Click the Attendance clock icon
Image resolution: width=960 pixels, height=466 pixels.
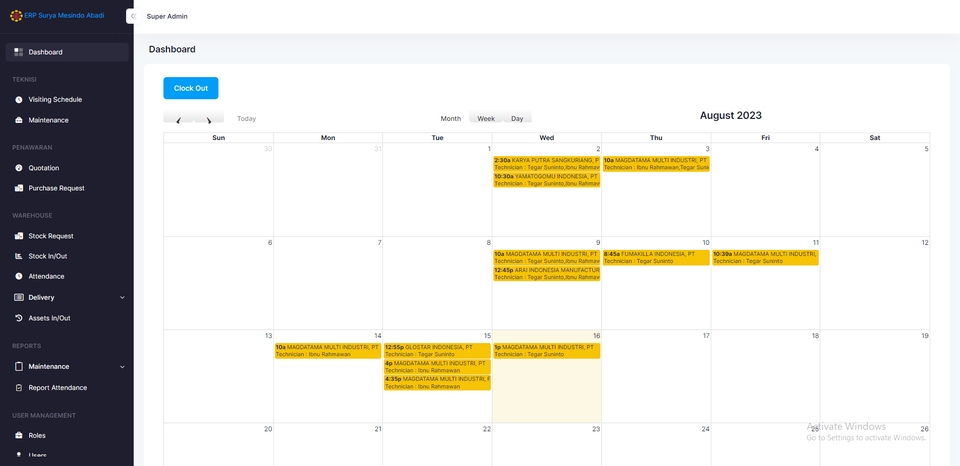18,276
